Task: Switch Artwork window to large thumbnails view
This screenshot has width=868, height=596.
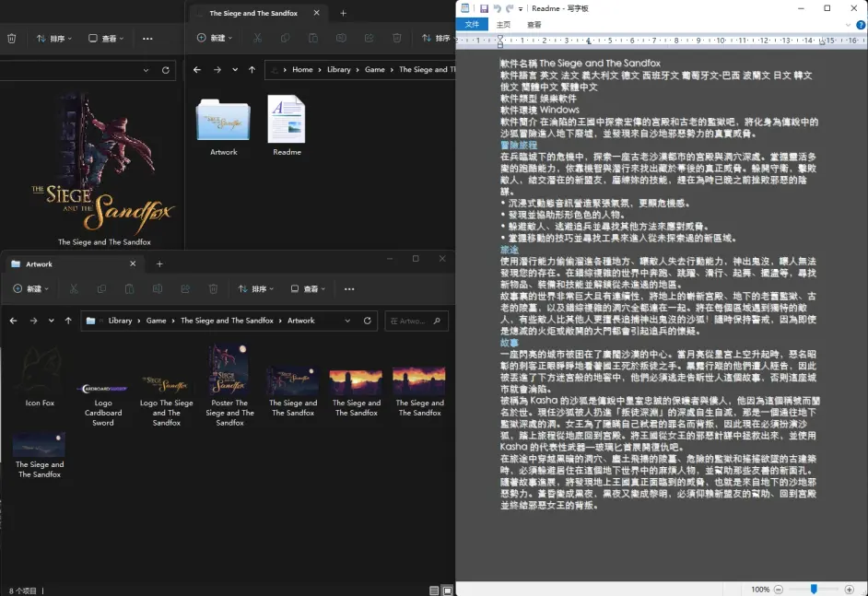Action: [448, 590]
